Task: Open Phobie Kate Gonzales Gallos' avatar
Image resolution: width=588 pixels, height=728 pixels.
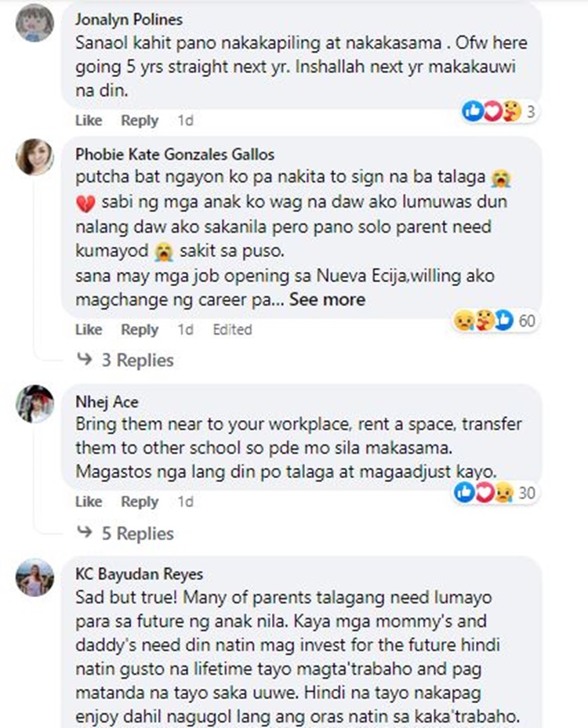Action: [34, 157]
